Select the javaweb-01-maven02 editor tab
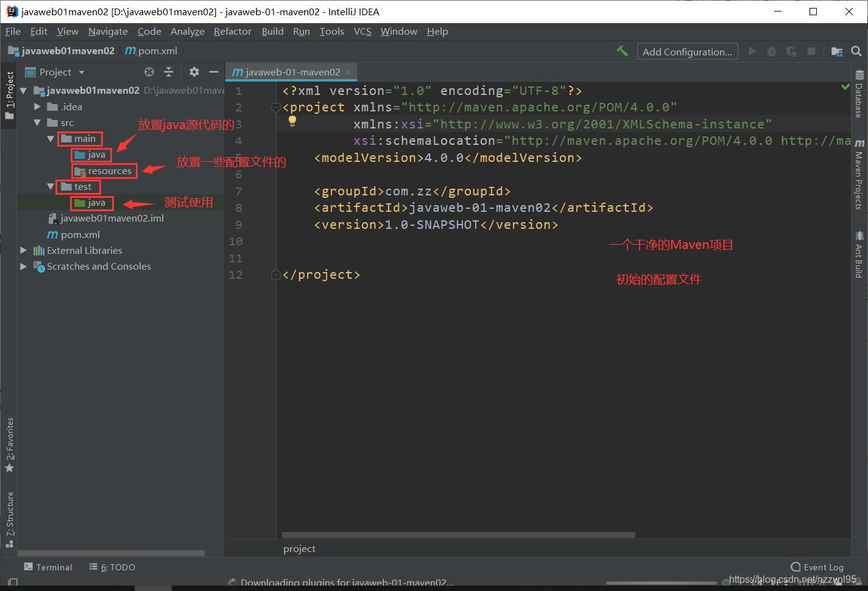This screenshot has height=591, width=868. pyautogui.click(x=292, y=72)
